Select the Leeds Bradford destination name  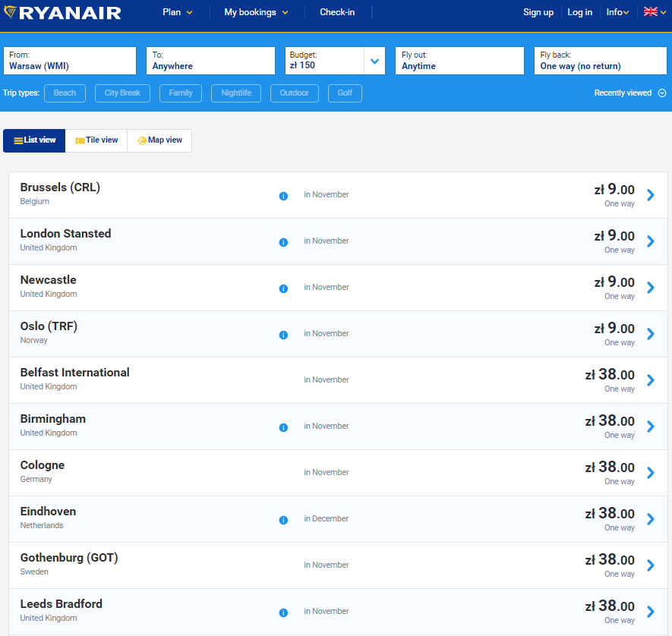pos(62,603)
